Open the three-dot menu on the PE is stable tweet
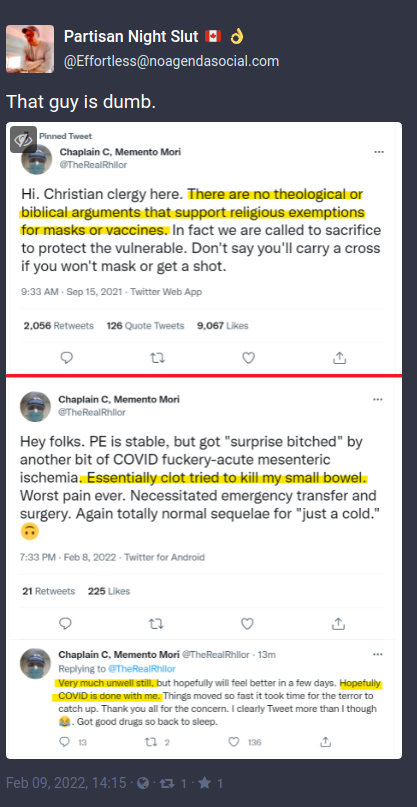Viewport: 417px width, 807px height. coord(377,399)
